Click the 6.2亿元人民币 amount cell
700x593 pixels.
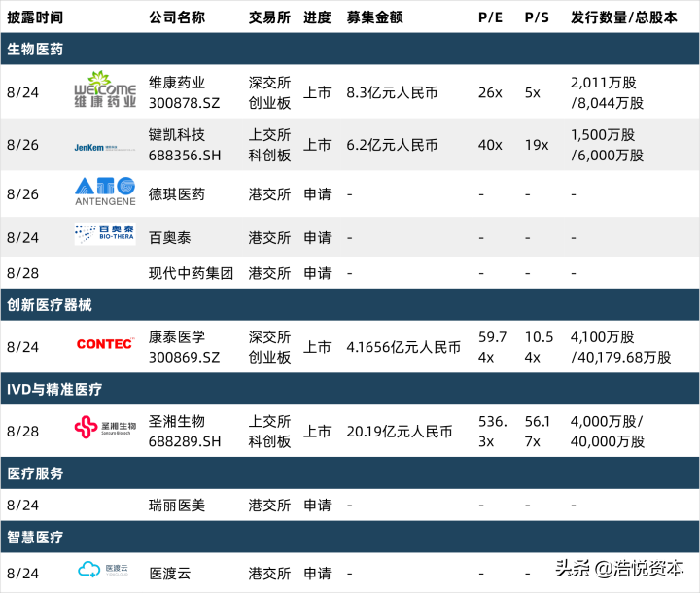pyautogui.click(x=392, y=145)
